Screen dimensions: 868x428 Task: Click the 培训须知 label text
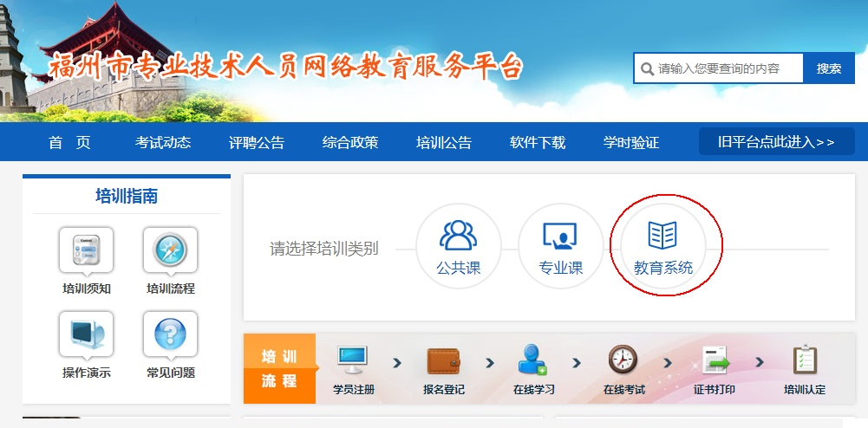(x=87, y=289)
